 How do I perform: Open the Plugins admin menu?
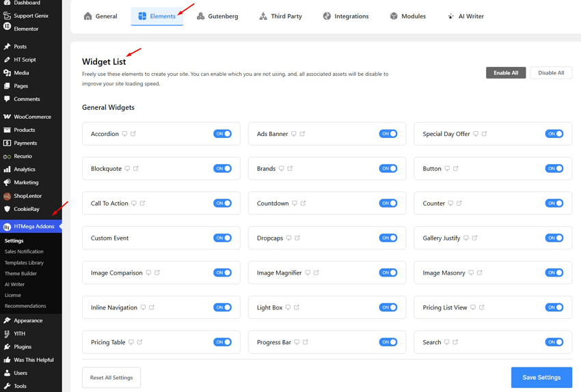coord(31,347)
